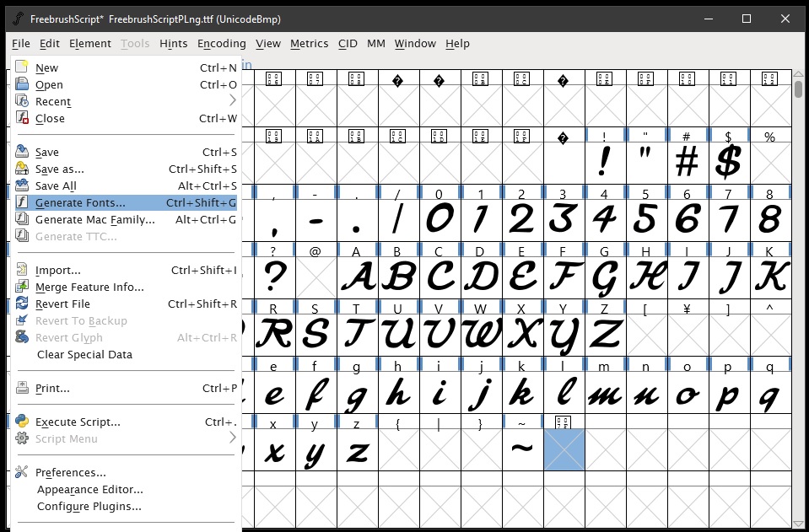Select the lowercase q glyph cell

[x=770, y=391]
